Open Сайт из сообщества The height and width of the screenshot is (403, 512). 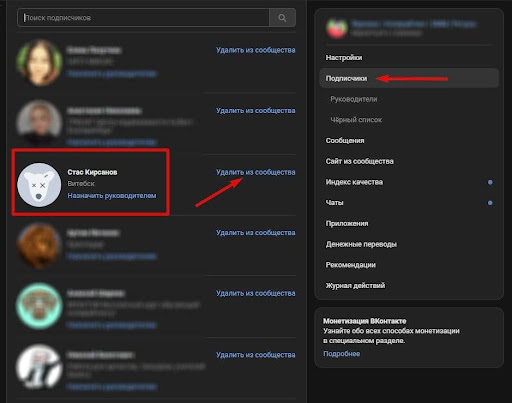click(359, 161)
